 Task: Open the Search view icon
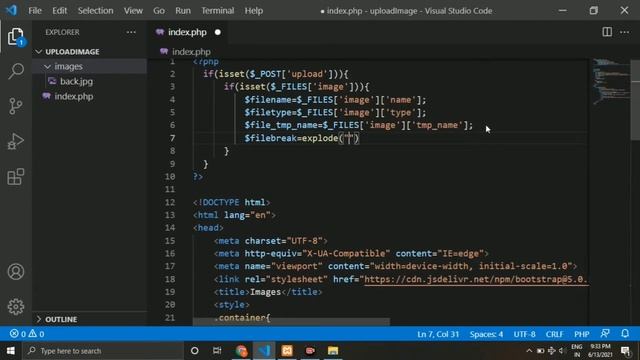(16, 71)
